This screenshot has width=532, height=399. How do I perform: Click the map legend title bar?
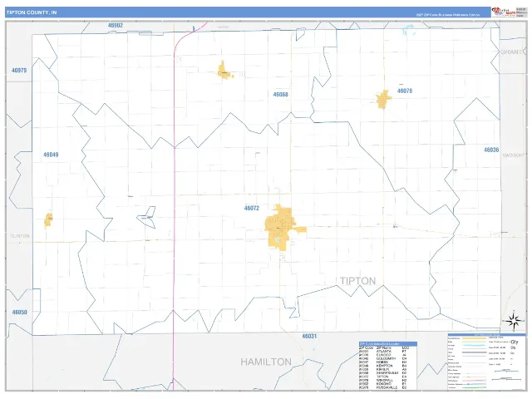click(x=487, y=334)
